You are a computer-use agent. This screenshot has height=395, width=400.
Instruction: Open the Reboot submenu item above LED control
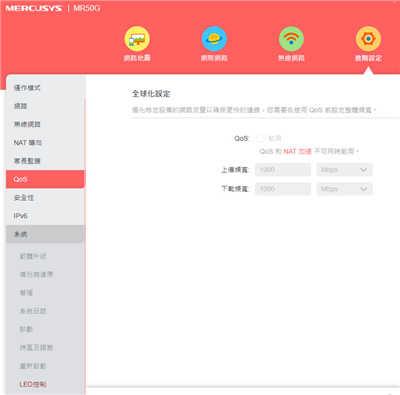click(33, 366)
